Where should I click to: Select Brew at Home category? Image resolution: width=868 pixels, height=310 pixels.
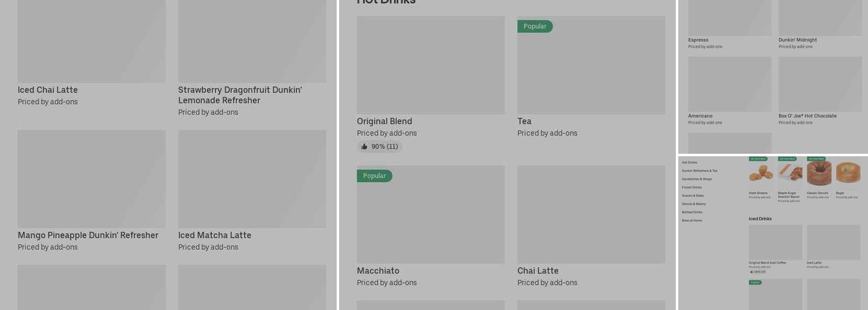692,221
